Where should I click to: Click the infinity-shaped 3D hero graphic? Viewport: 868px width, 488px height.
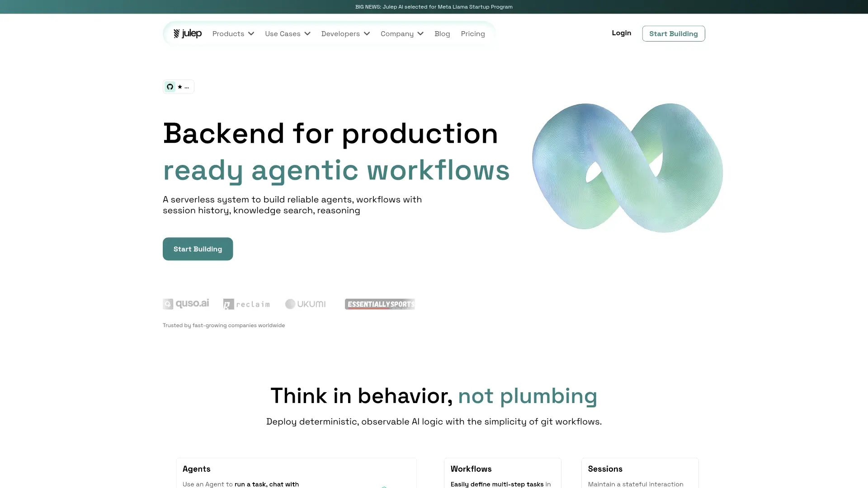pyautogui.click(x=627, y=168)
